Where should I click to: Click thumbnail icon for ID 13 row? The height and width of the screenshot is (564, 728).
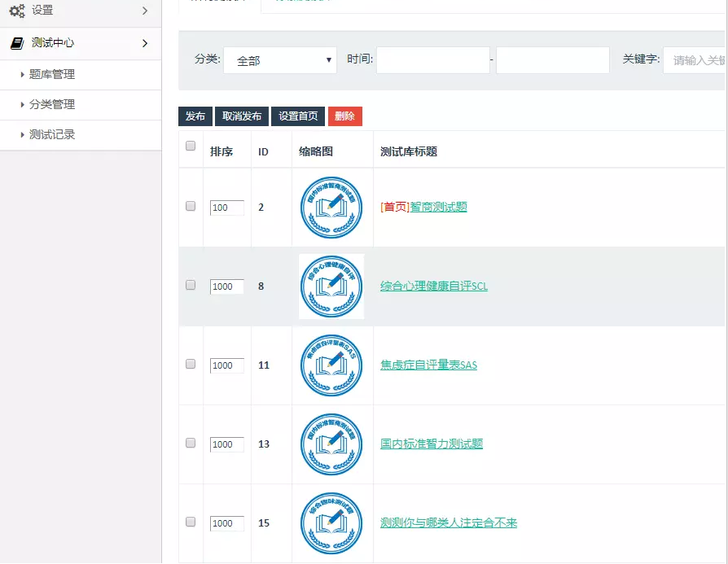(x=331, y=444)
